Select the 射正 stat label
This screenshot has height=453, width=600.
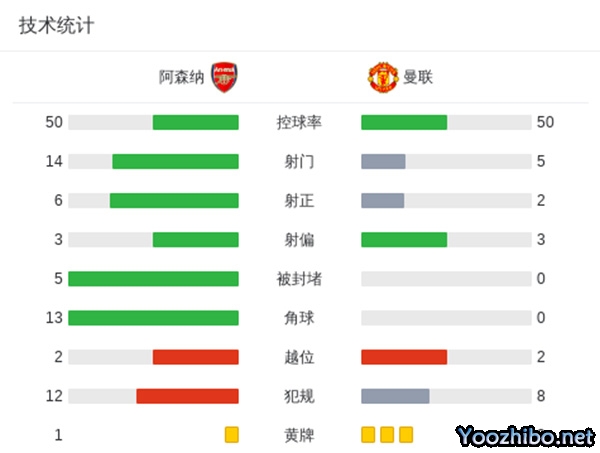pos(299,201)
